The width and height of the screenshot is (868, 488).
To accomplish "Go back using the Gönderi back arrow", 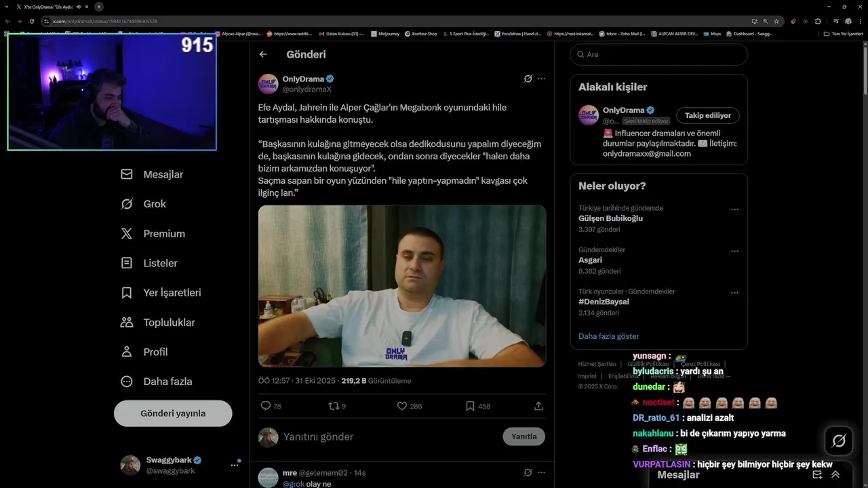I will pyautogui.click(x=263, y=54).
